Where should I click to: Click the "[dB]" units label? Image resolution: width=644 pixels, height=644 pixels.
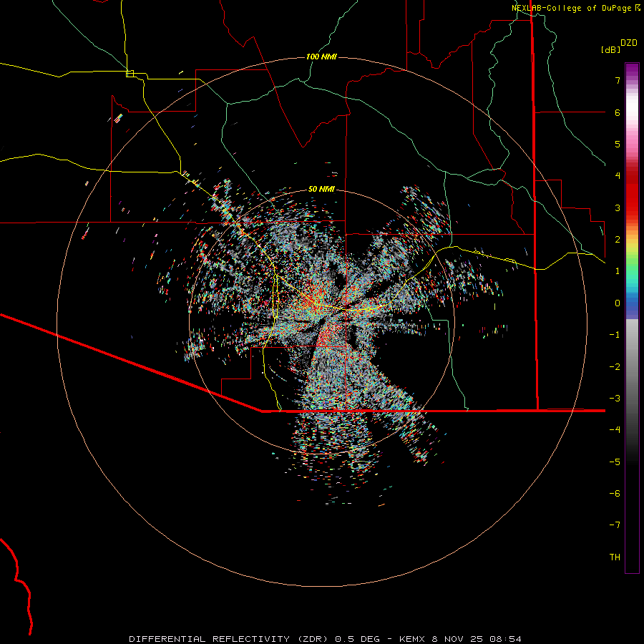pyautogui.click(x=611, y=49)
